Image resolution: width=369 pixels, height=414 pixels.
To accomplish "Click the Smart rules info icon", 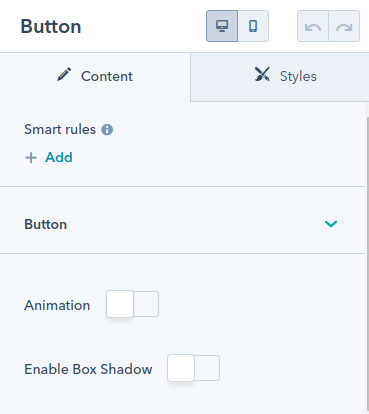I will [107, 129].
